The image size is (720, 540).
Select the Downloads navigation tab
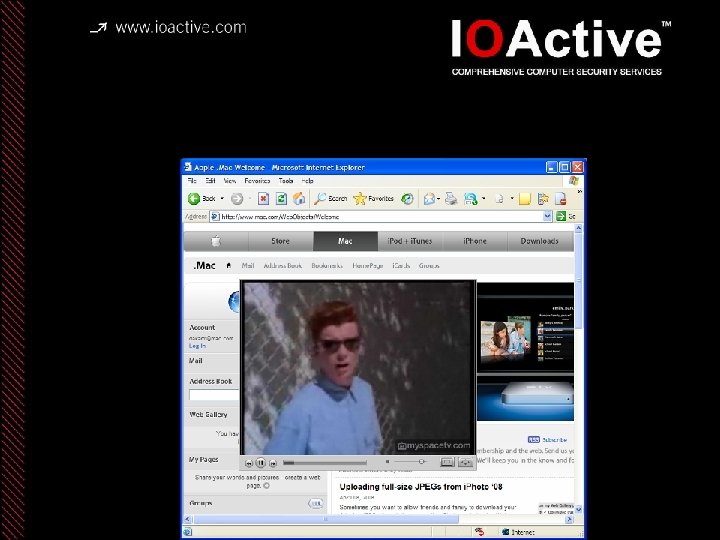(540, 241)
